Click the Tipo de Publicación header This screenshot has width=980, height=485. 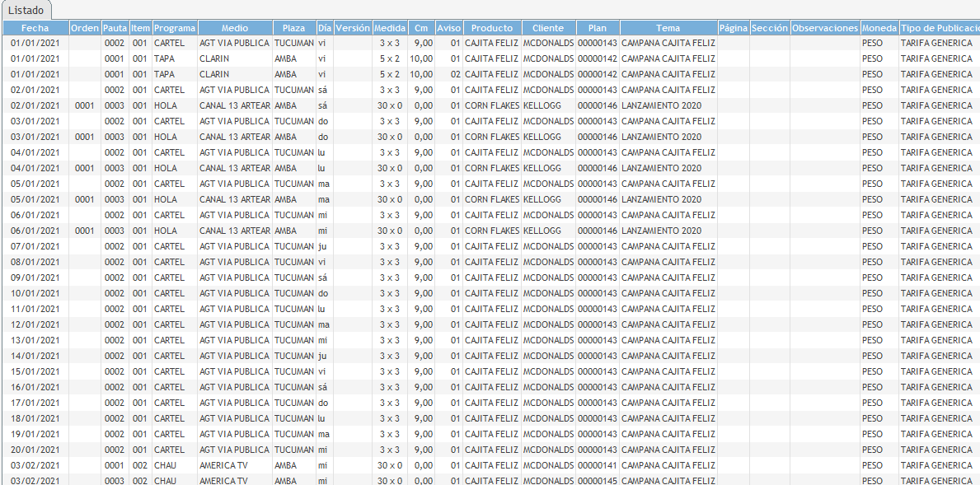pyautogui.click(x=938, y=28)
